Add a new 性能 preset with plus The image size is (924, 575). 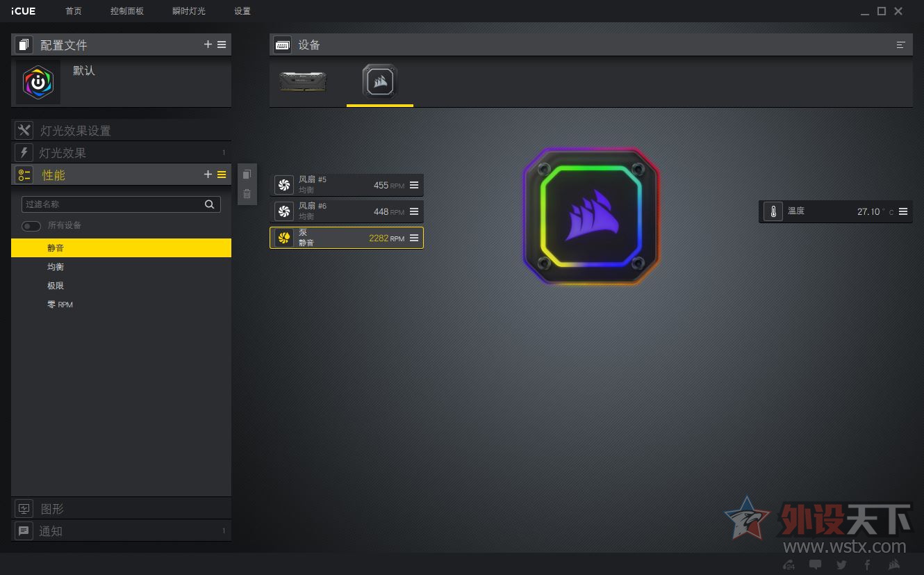pyautogui.click(x=208, y=175)
